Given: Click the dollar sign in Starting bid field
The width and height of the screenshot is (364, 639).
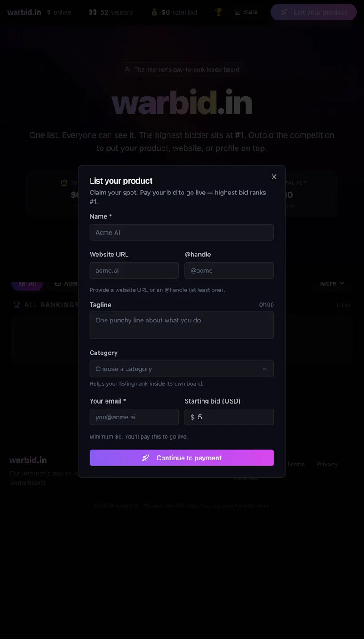Looking at the screenshot, I should 192,417.
